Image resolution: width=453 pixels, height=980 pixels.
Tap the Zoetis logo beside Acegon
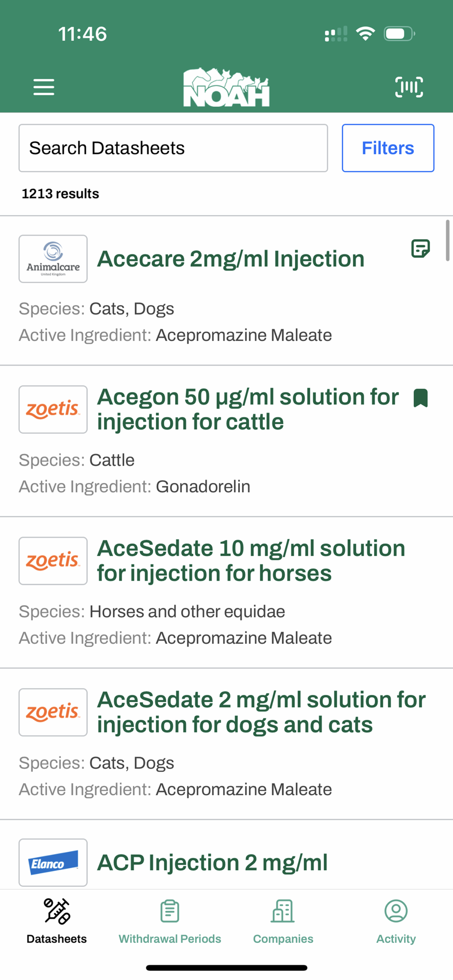tap(53, 409)
